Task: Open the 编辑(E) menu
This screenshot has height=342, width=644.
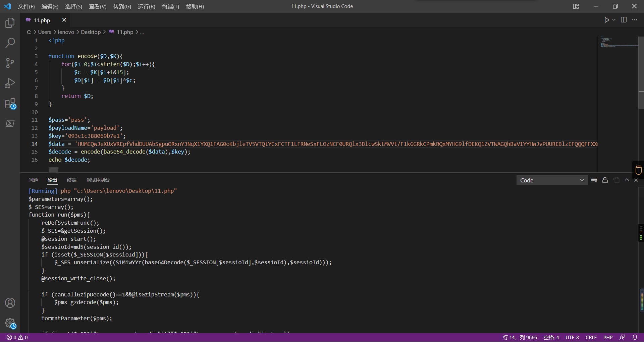Action: click(x=50, y=6)
